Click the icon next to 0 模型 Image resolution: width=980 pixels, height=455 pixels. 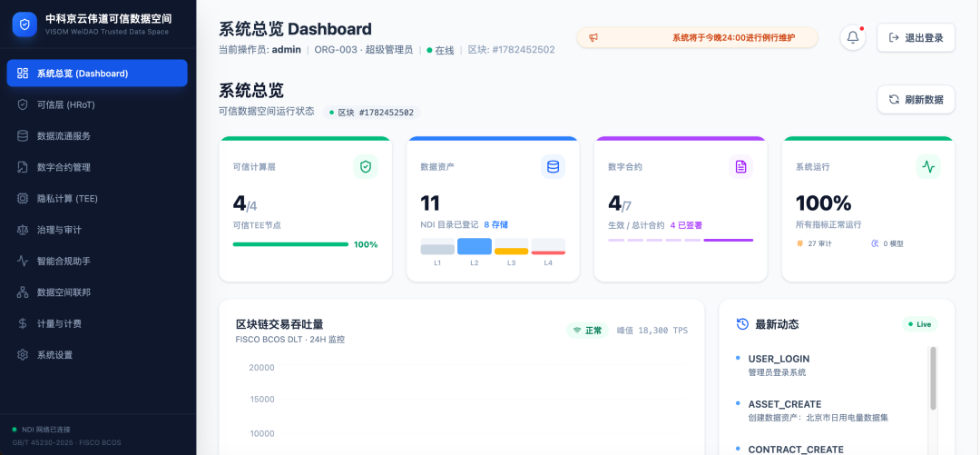point(875,243)
